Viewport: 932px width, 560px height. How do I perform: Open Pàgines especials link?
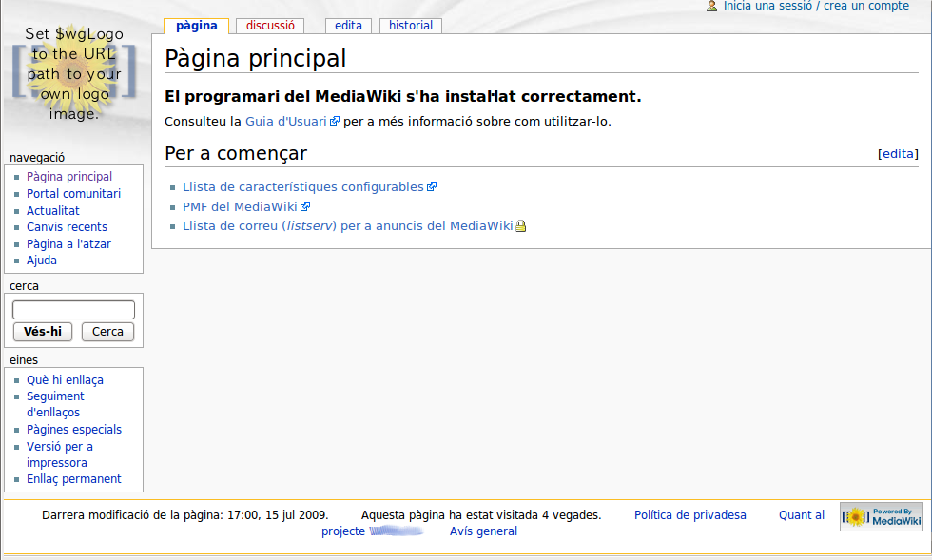(74, 430)
